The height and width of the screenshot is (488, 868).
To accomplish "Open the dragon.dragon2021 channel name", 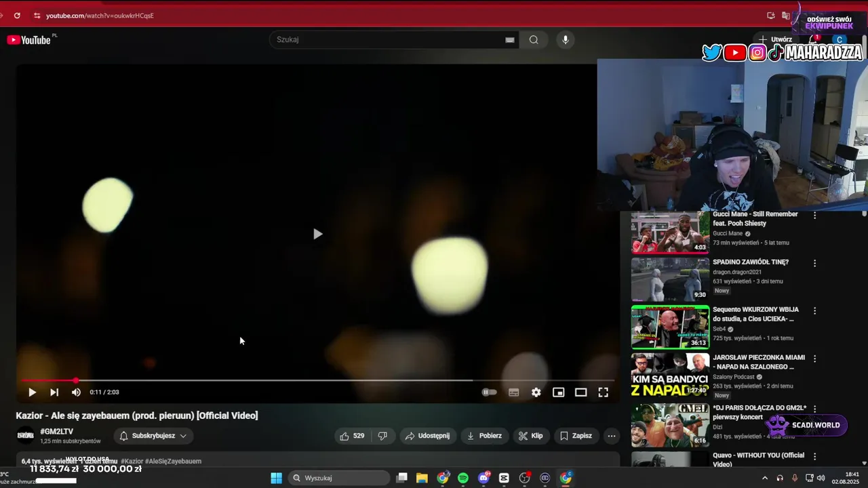I will [x=737, y=272].
